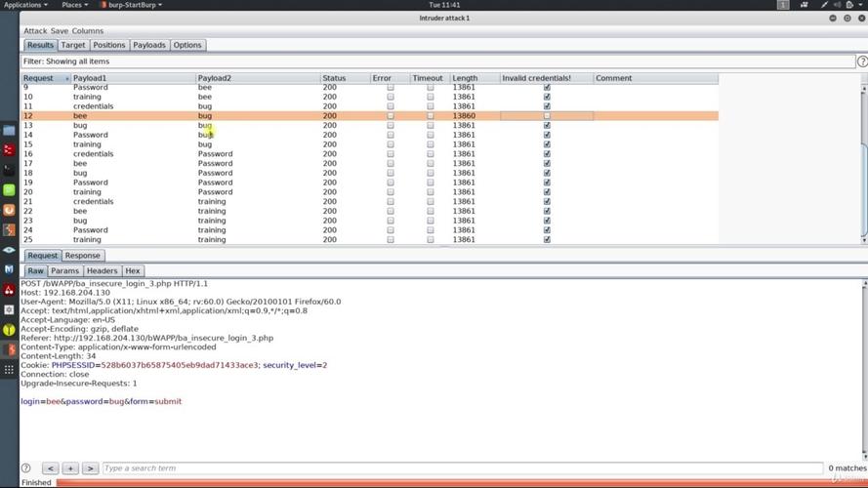The width and height of the screenshot is (868, 488).
Task: Launch the Cherrytree app in the dock
Action: (9, 289)
